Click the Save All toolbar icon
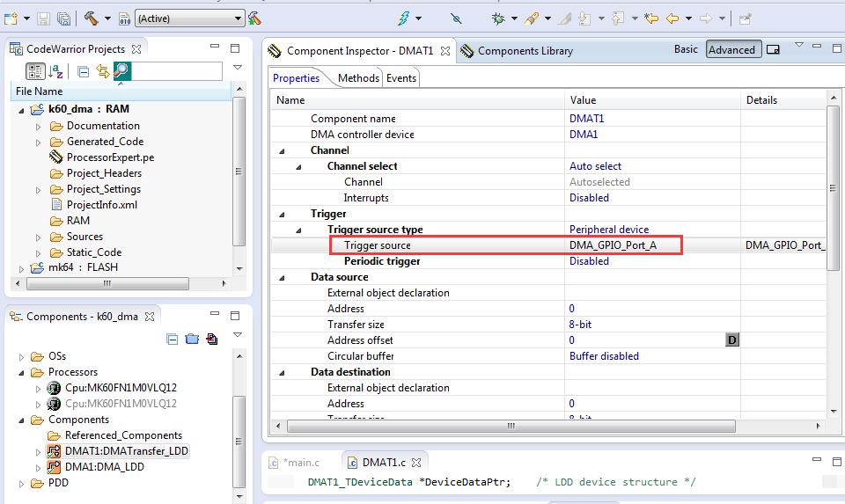This screenshot has width=845, height=504. [63, 18]
